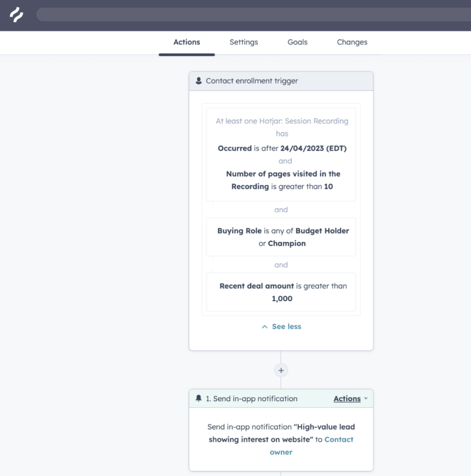Collapse enrollment criteria using See less
This screenshot has width=471, height=476.
pos(286,326)
